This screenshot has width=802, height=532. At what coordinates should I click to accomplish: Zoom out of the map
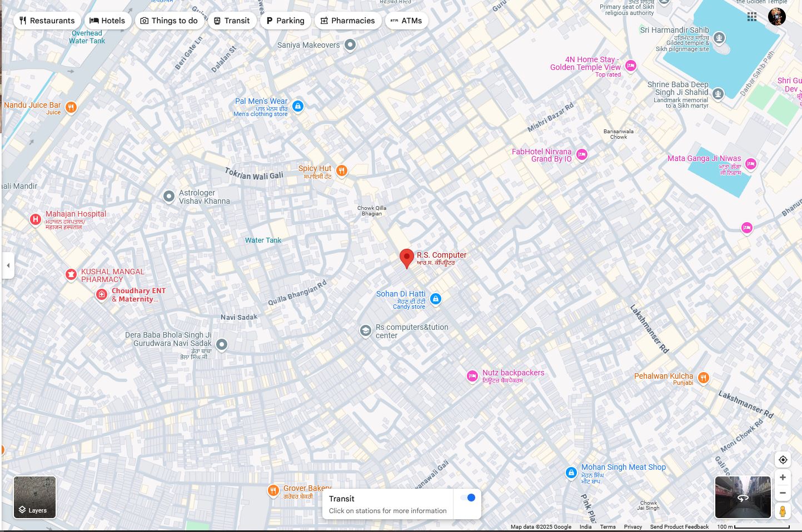[x=783, y=493]
